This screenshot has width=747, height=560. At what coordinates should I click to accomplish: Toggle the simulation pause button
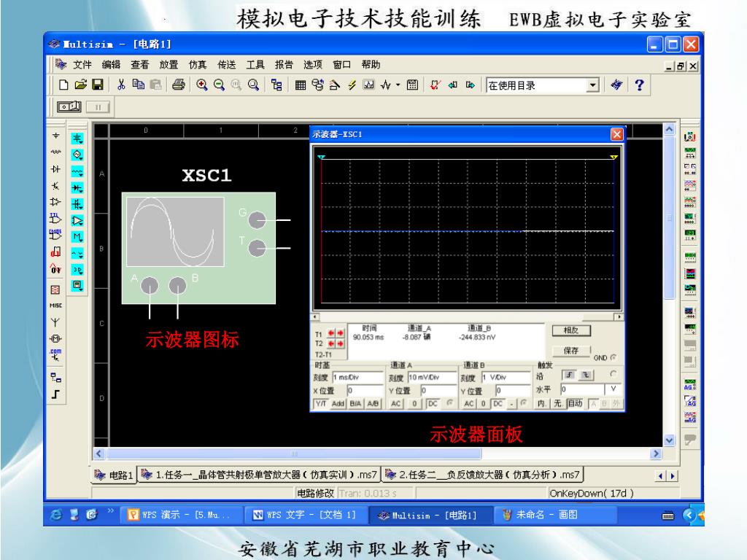98,107
